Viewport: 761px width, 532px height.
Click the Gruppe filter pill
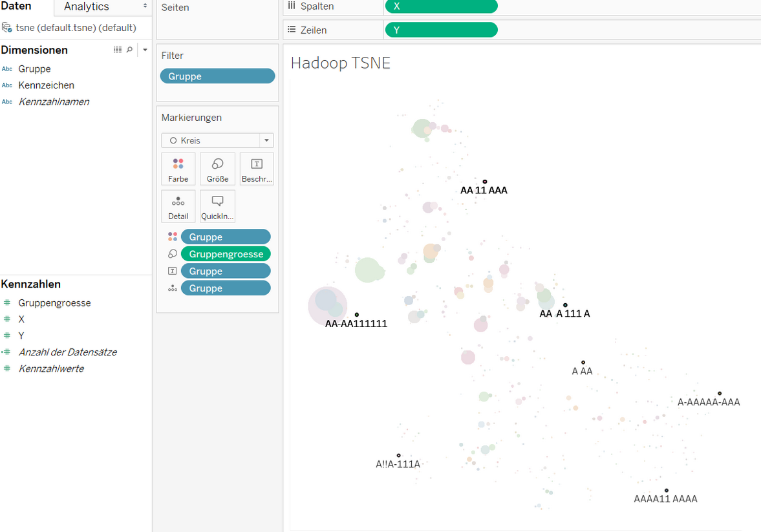click(x=217, y=76)
